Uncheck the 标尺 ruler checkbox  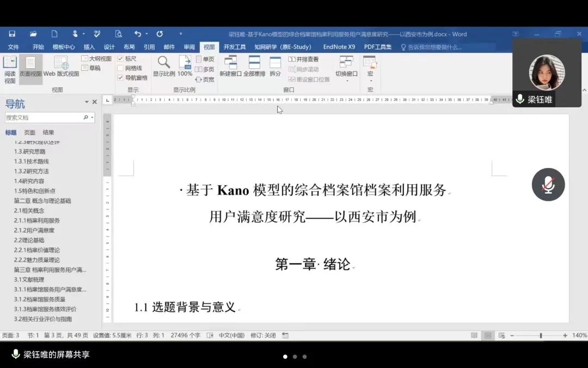click(121, 59)
